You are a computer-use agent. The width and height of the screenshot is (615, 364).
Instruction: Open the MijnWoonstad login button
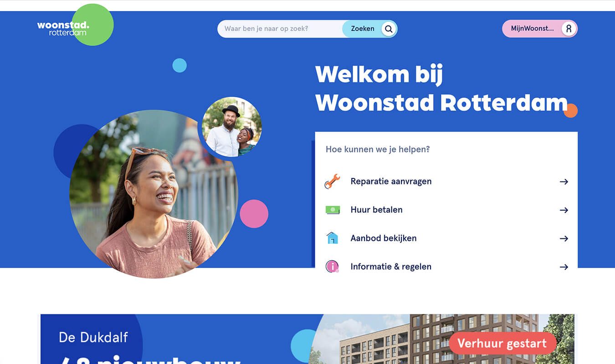(x=539, y=29)
